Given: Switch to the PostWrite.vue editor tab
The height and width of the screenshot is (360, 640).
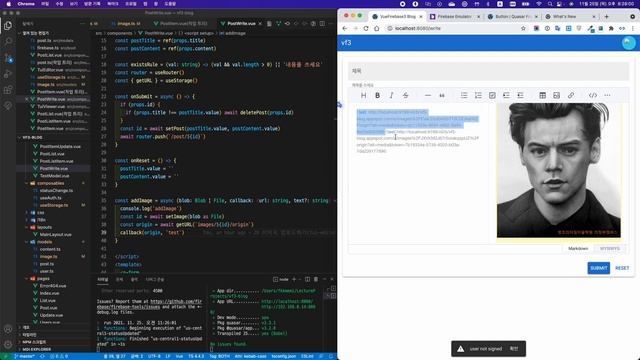Looking at the screenshot, I should [x=241, y=24].
